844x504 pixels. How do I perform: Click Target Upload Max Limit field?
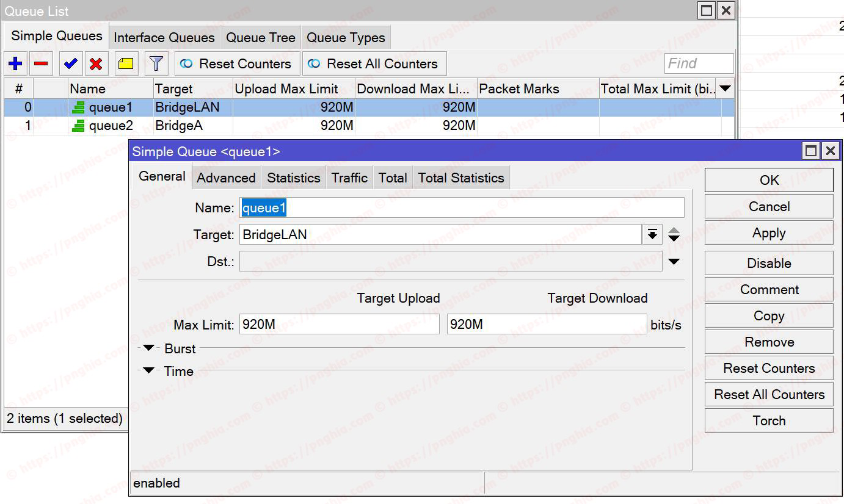click(339, 324)
